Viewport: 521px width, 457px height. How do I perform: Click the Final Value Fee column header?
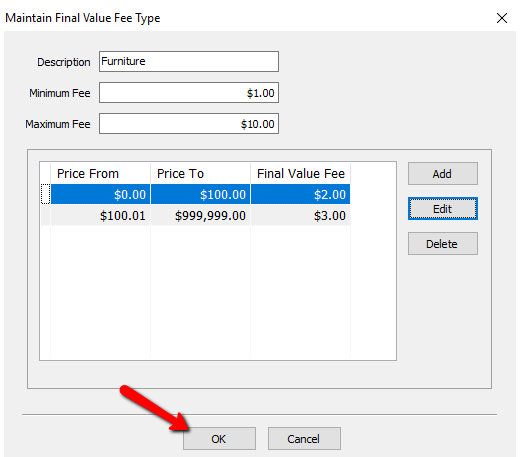[300, 174]
